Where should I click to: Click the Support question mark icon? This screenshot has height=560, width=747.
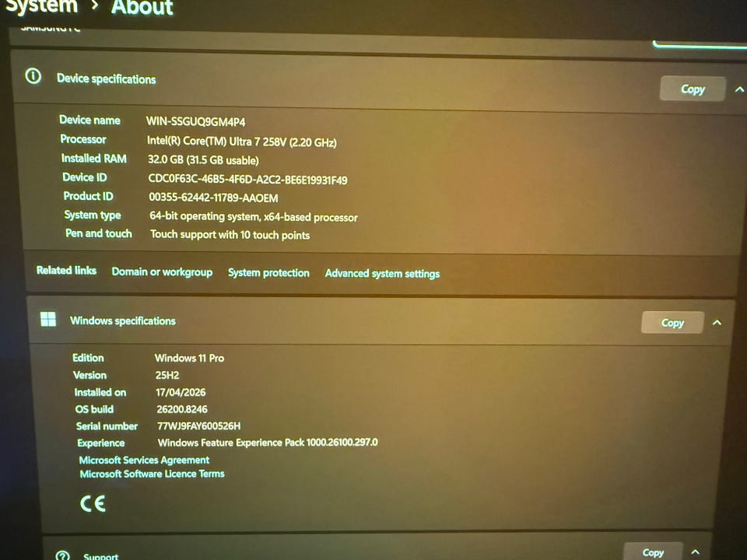[62, 555]
